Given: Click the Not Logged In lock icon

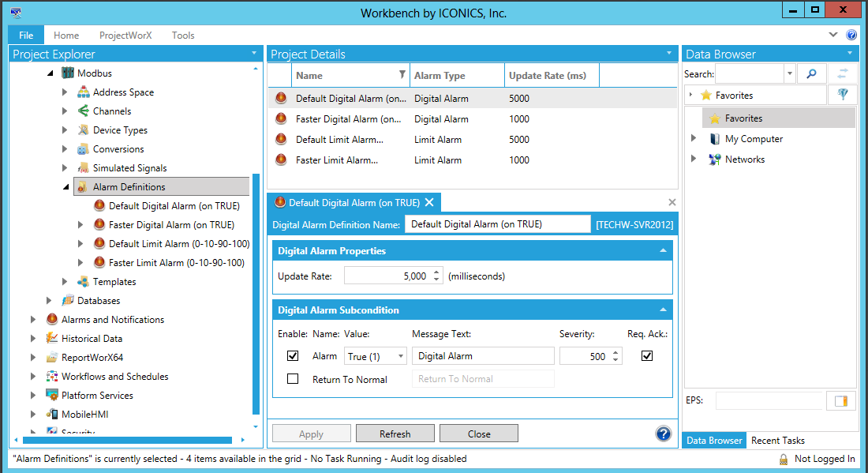Looking at the screenshot, I should pos(784,459).
